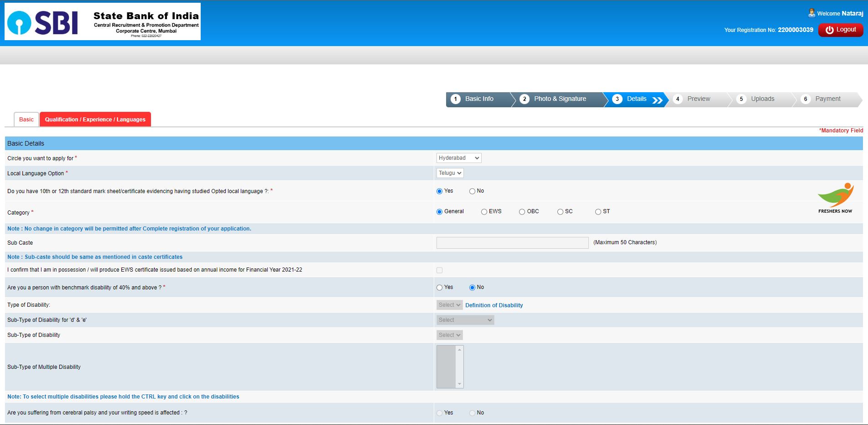Go to step 6 Payment

coord(827,99)
